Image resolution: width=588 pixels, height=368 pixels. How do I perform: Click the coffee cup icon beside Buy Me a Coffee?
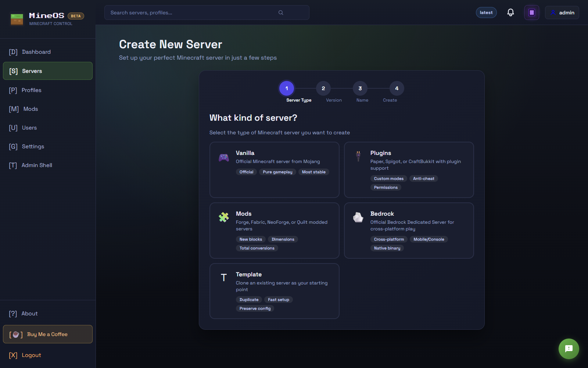(16, 334)
